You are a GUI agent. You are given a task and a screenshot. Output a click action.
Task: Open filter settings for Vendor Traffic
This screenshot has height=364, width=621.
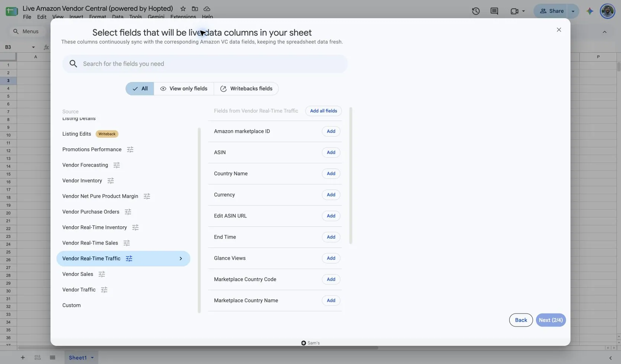click(104, 290)
